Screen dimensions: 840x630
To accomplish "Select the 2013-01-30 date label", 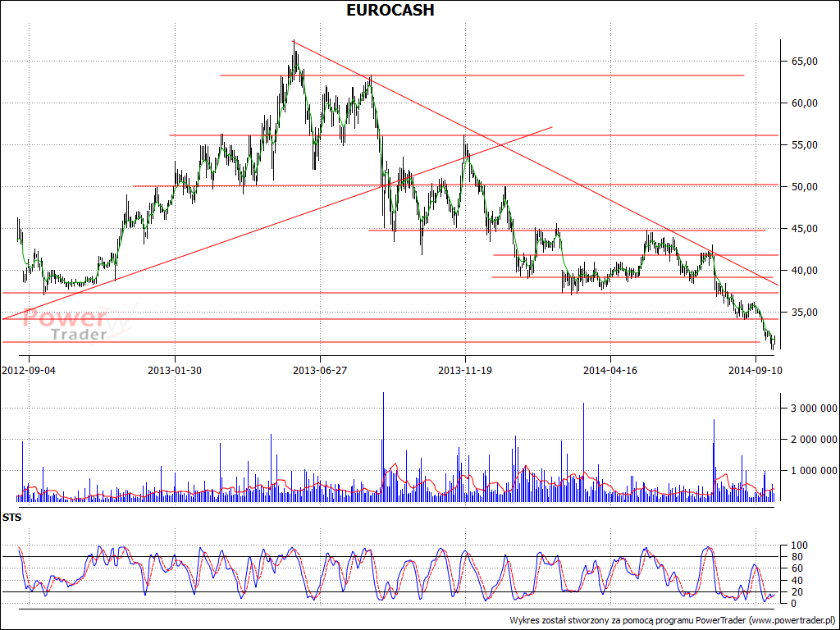I will tap(175, 370).
